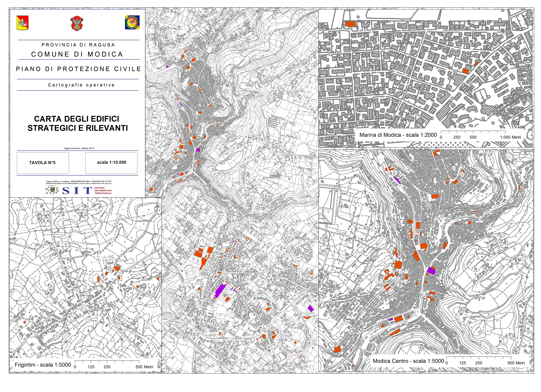The height and width of the screenshot is (392, 541).
Task: Click '500 Metri' on Modica Centro scale bar
Action: tap(516, 363)
